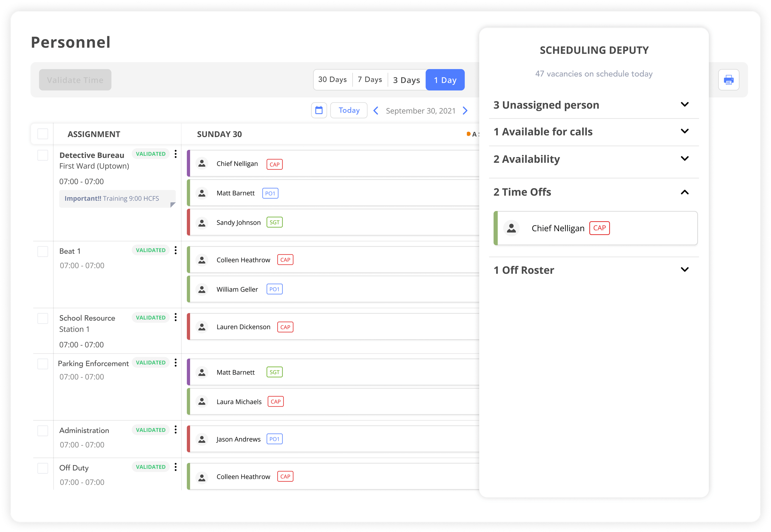The image size is (771, 532).
Task: Click the Today button
Action: click(x=349, y=110)
